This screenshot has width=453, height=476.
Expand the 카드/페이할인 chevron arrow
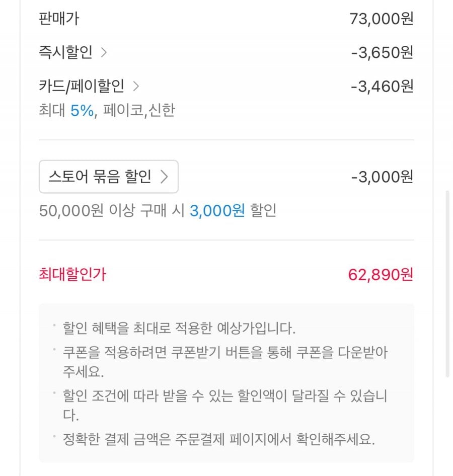(135, 87)
